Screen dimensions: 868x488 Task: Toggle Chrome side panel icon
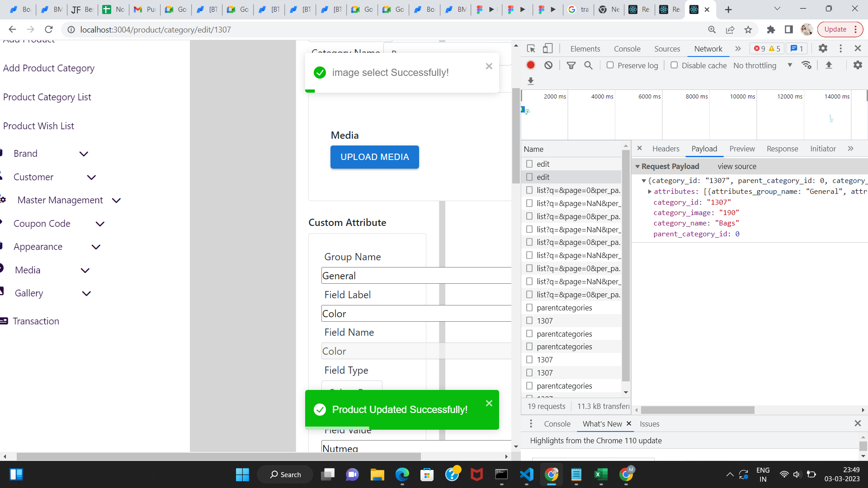(789, 29)
